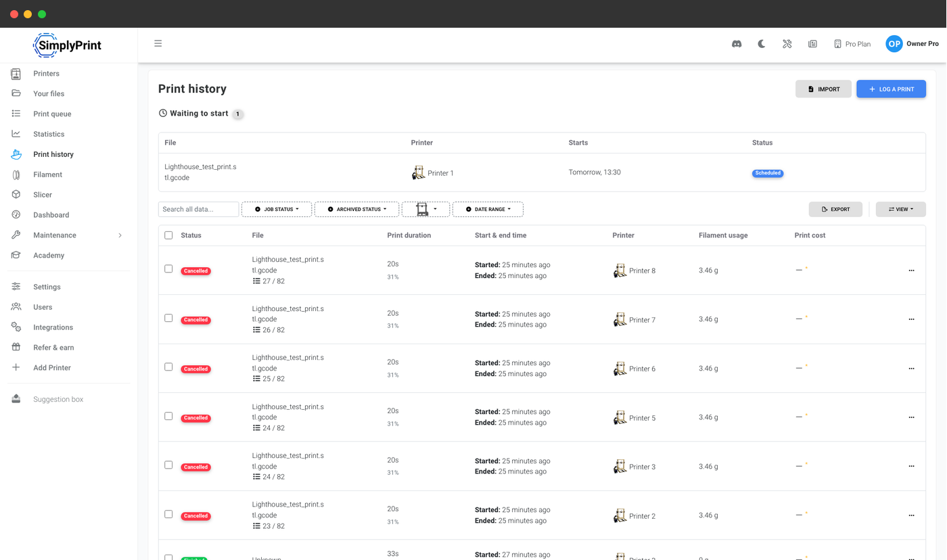Click the 'Tomorrow, 13:30' start time
Image resolution: width=947 pixels, height=560 pixels.
point(595,172)
